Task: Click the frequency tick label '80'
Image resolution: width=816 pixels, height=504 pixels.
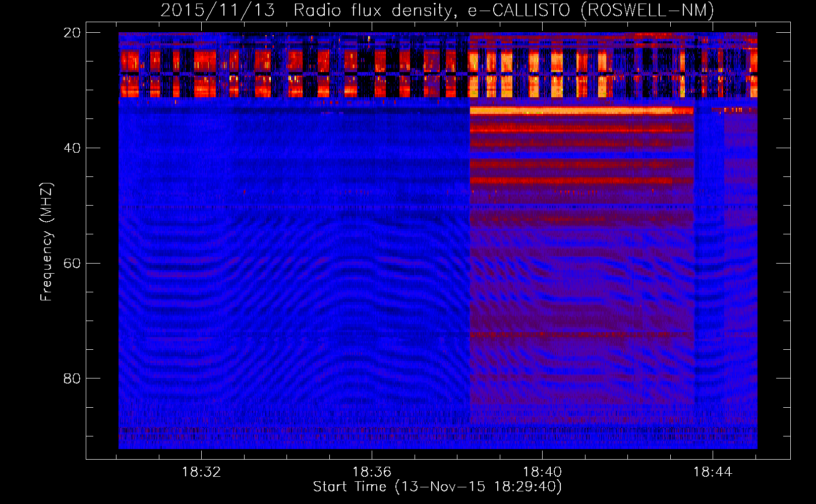Action: (72, 379)
